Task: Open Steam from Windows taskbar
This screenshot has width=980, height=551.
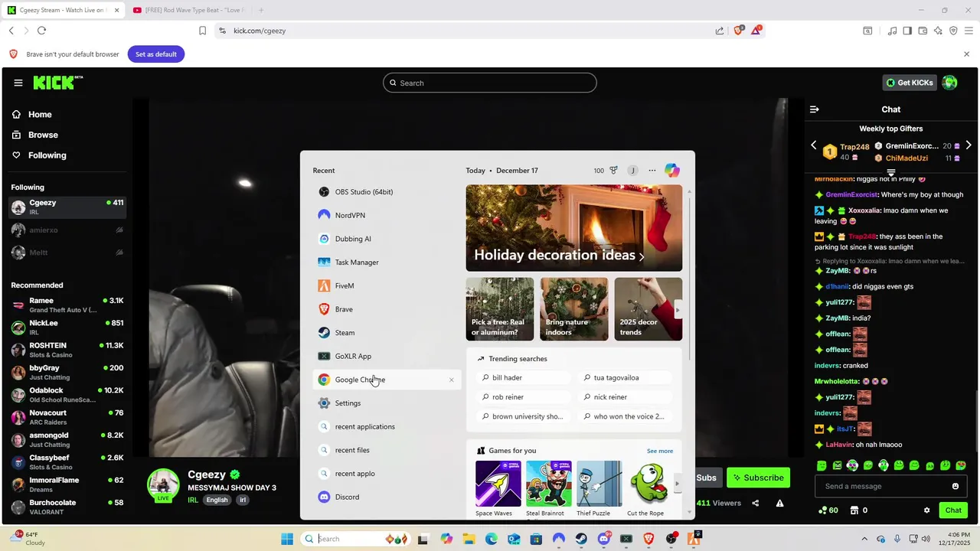Action: coord(581,539)
